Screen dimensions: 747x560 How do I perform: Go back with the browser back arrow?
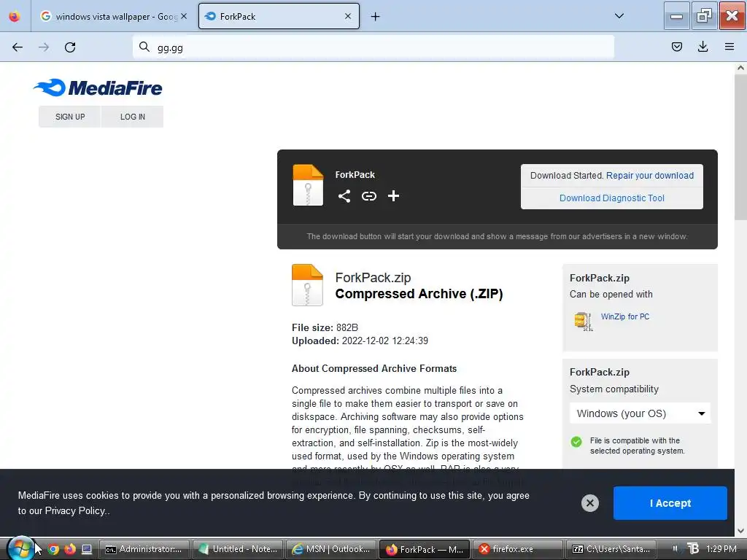(x=18, y=47)
